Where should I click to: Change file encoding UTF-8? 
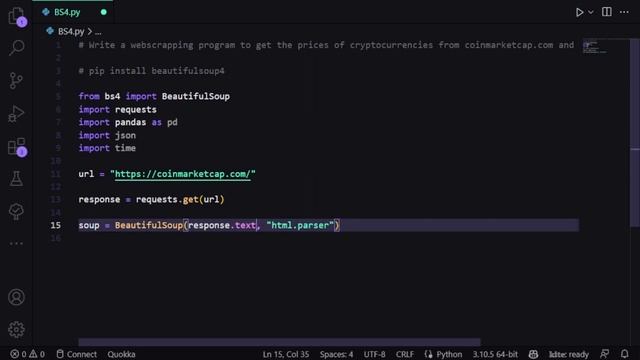pos(374,354)
